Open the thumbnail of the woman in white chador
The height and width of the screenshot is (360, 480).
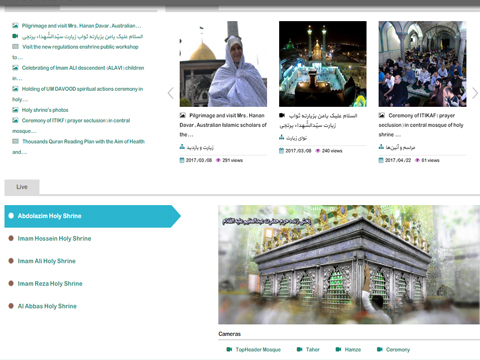click(x=223, y=64)
